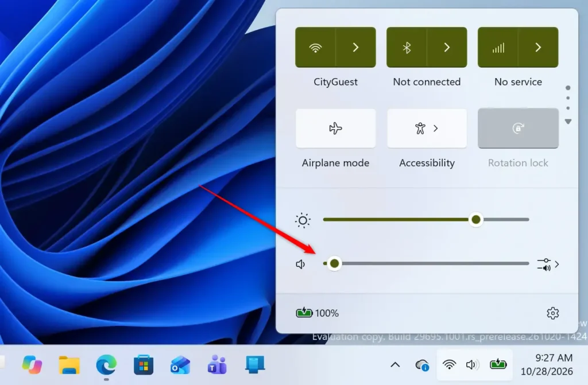Set brightness on the brightness slider track

pyautogui.click(x=426, y=220)
